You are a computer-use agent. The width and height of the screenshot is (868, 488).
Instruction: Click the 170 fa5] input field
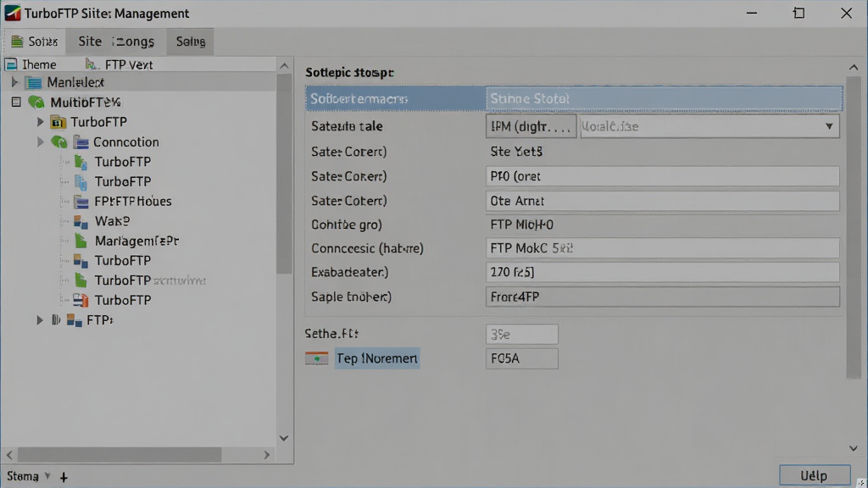click(663, 272)
